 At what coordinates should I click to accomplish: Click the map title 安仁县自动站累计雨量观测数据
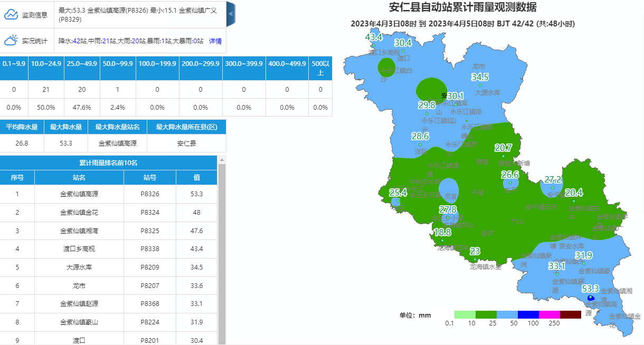point(463,7)
